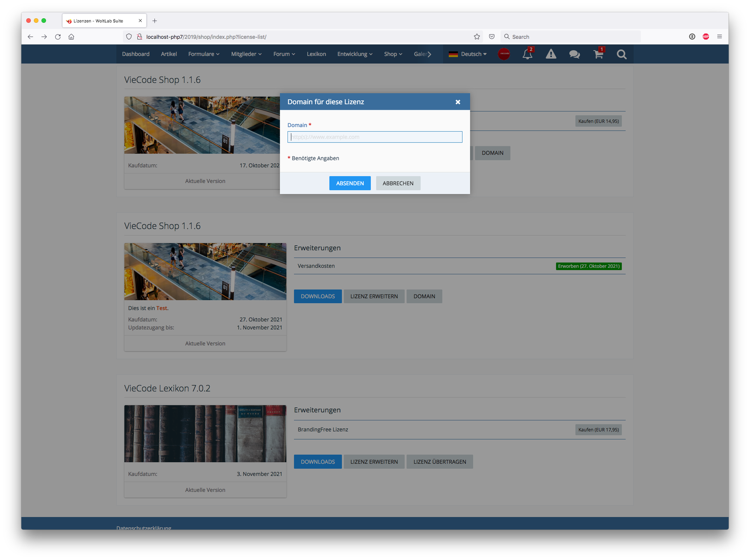Close the domain dialog with X
Viewport: 750px width, 560px height.
[458, 102]
